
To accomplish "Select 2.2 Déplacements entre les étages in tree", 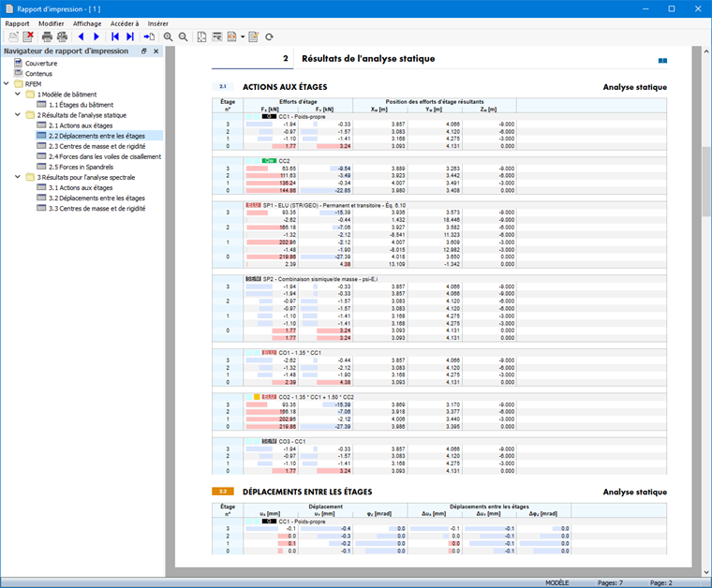I will (96, 136).
